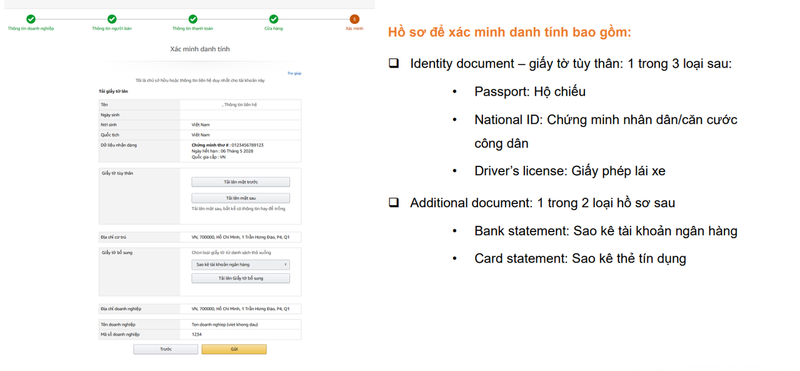
Task: Click the Tải giấy tờ lên heading
Action: click(113, 91)
